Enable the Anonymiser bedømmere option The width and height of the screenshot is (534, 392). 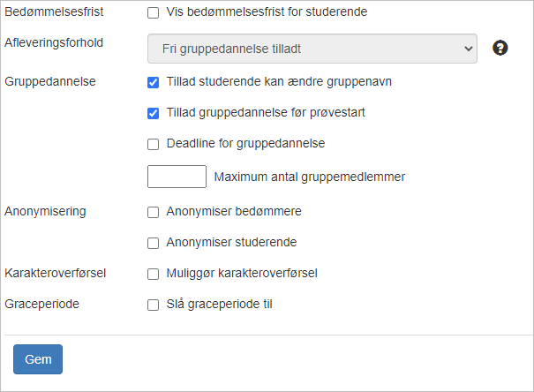click(153, 212)
